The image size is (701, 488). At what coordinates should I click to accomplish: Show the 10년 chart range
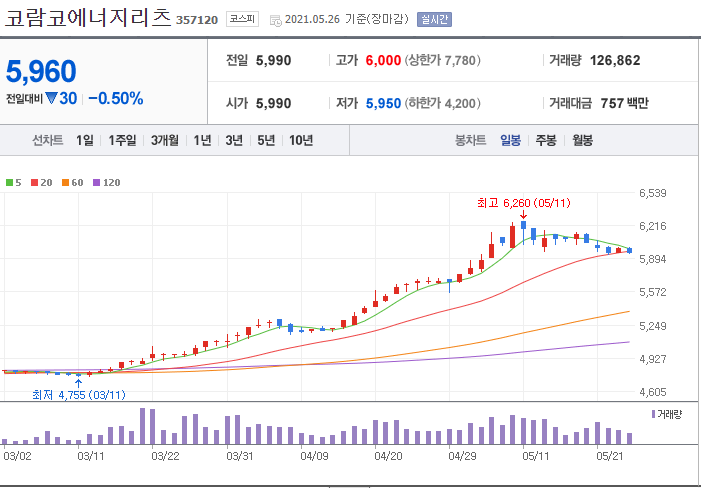point(300,140)
